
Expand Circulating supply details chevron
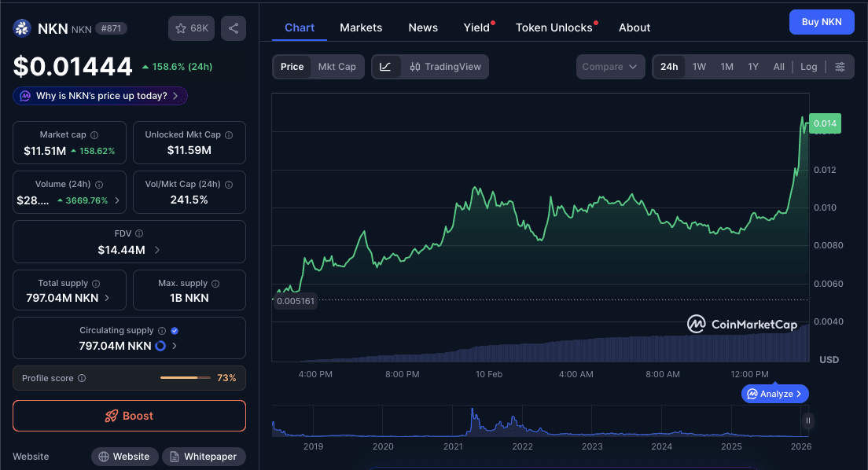coord(175,346)
